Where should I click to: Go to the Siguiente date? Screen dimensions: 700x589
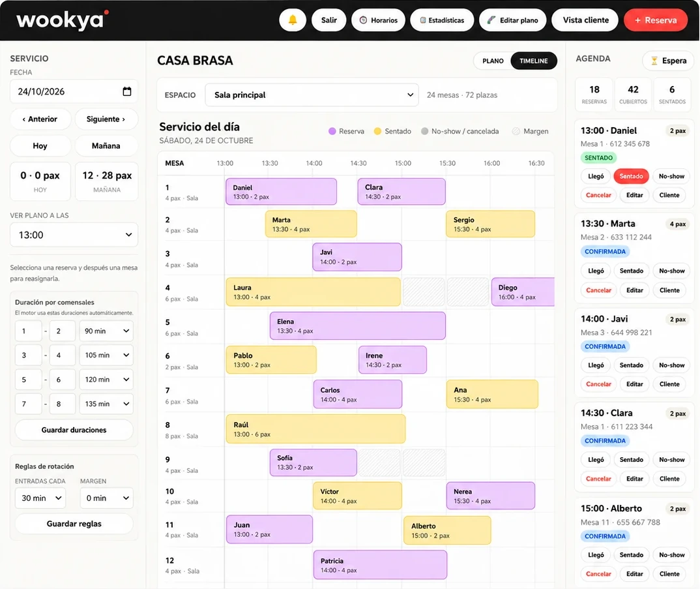(106, 119)
